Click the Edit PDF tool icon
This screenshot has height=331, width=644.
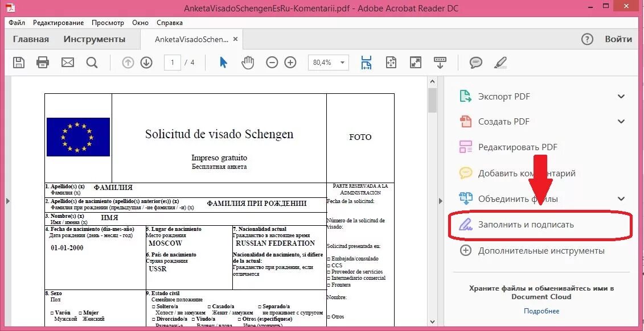click(x=465, y=147)
